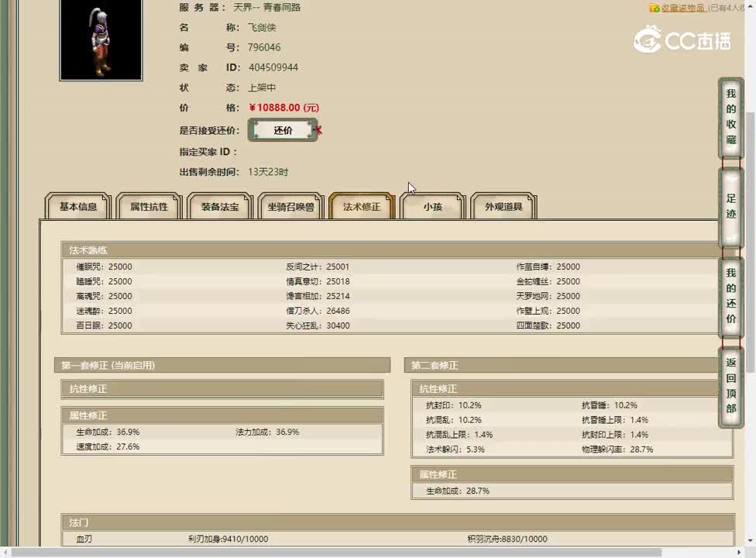Click the scroll left arrow

(x=5, y=552)
